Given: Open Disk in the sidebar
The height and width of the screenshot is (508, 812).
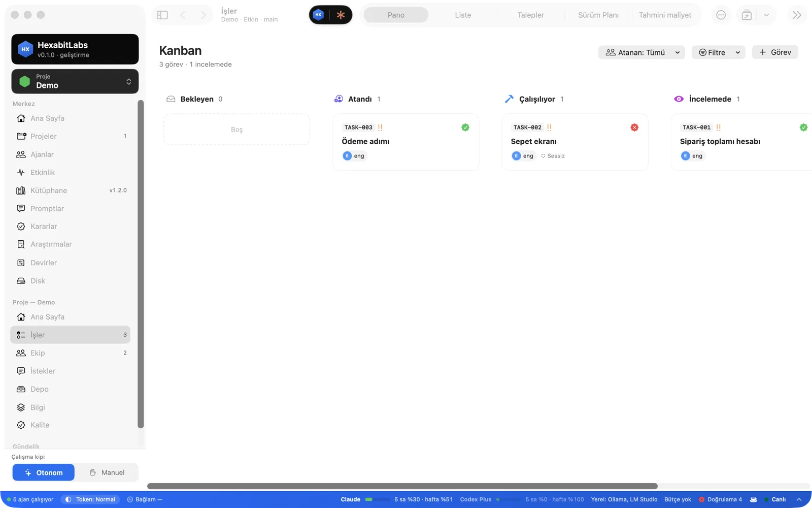Looking at the screenshot, I should 70,281.
